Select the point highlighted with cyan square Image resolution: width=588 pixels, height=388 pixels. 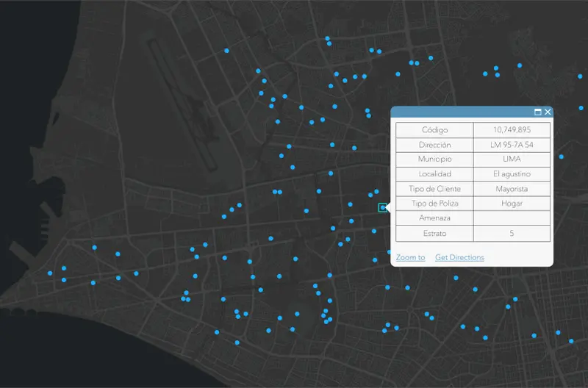383,208
